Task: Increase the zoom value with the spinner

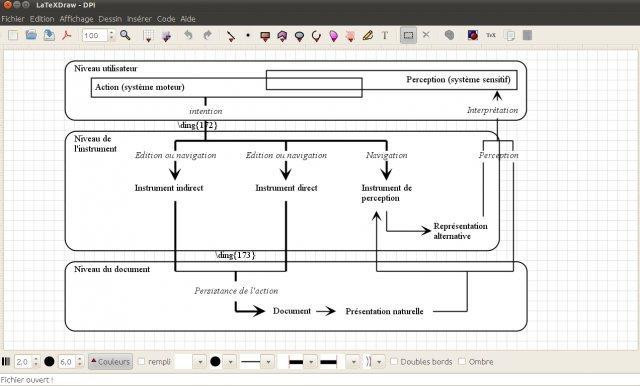Action: pos(111,32)
